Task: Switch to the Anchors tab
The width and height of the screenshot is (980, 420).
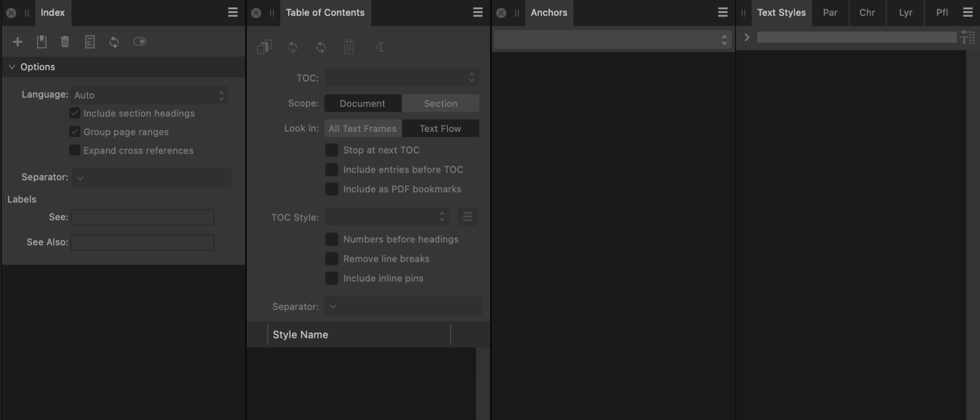Action: pos(548,12)
